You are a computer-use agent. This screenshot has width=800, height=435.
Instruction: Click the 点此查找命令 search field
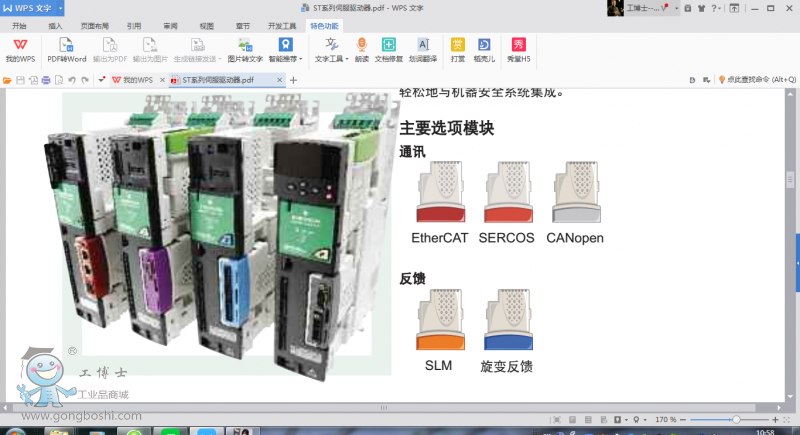758,79
